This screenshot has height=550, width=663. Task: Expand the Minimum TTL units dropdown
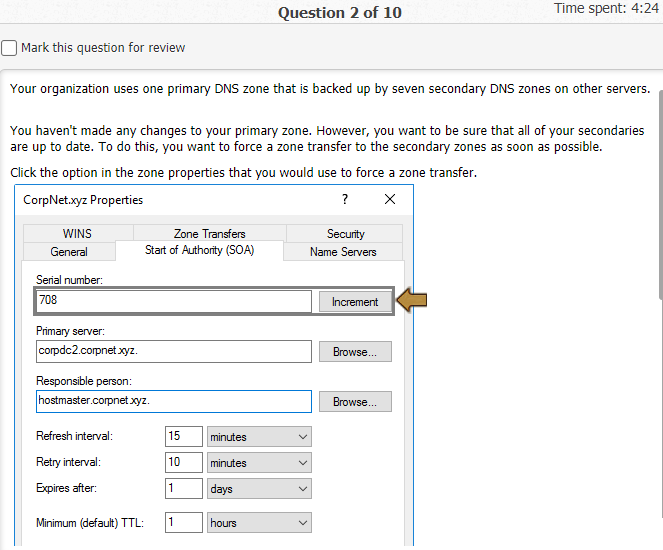(x=259, y=523)
